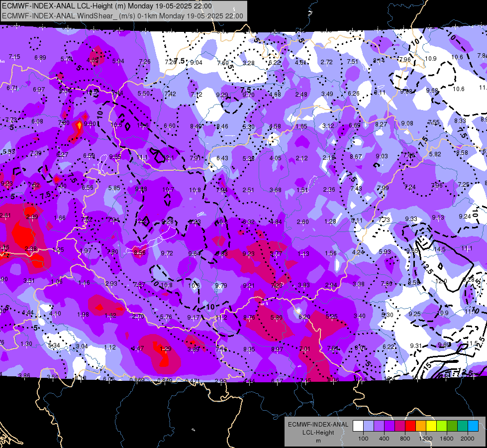The width and height of the screenshot is (487, 448).
Task: Click the grid value 8.35
Action: (249, 349)
